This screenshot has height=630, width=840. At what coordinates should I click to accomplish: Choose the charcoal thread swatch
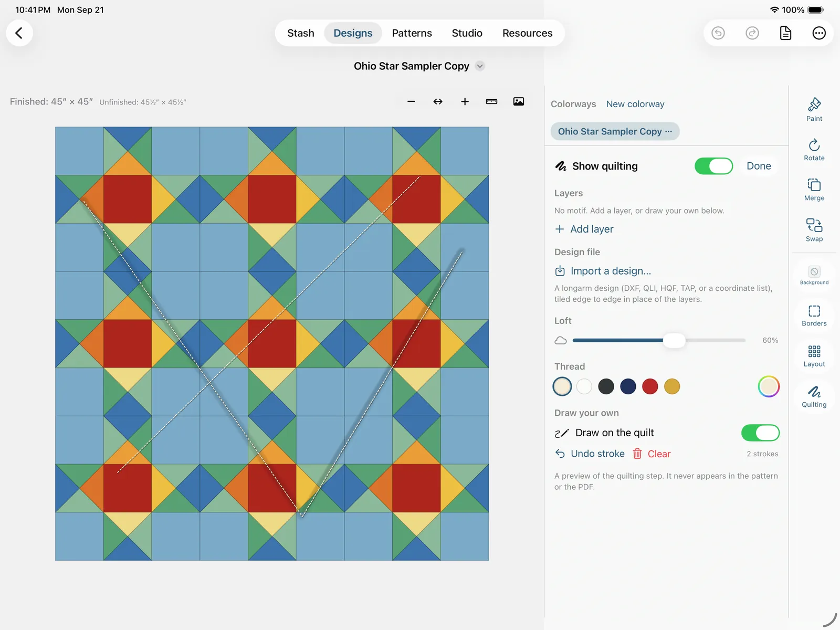coord(606,386)
